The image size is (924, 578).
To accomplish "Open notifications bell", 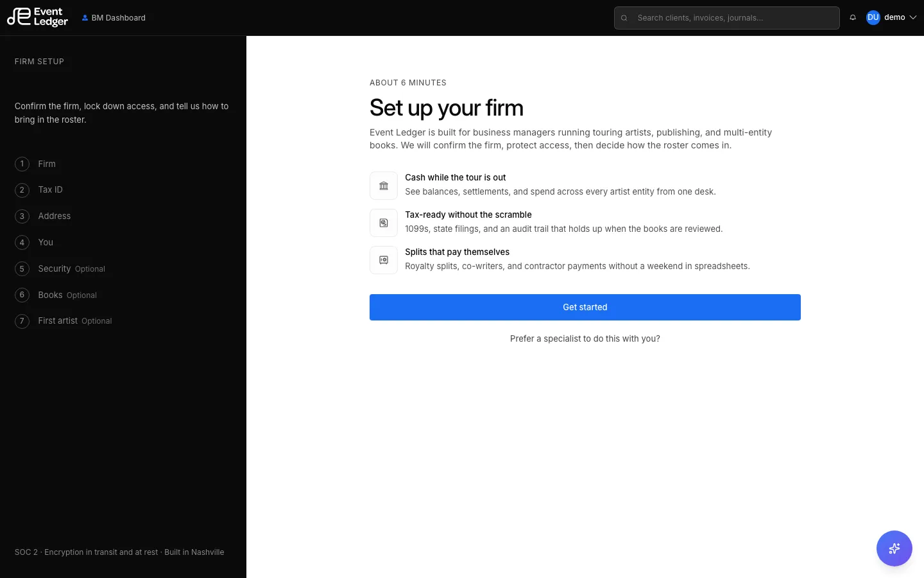I will [x=853, y=18].
